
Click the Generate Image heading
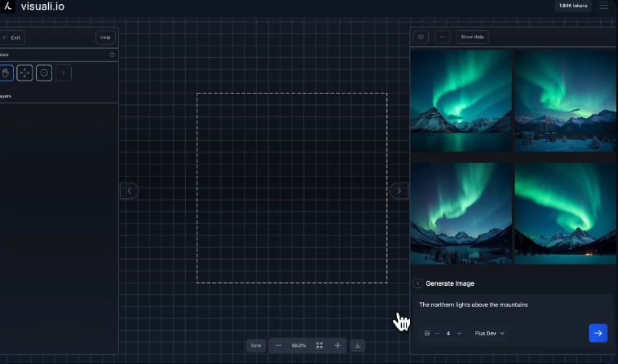click(450, 283)
